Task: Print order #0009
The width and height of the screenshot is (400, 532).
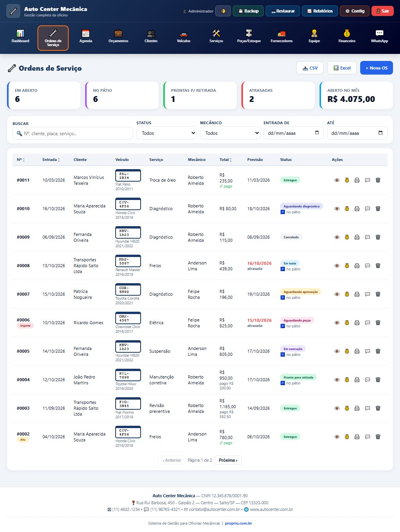Action: (357, 237)
